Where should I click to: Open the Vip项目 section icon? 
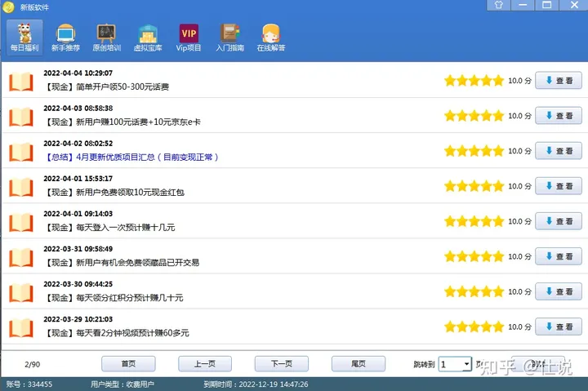pyautogui.click(x=189, y=38)
